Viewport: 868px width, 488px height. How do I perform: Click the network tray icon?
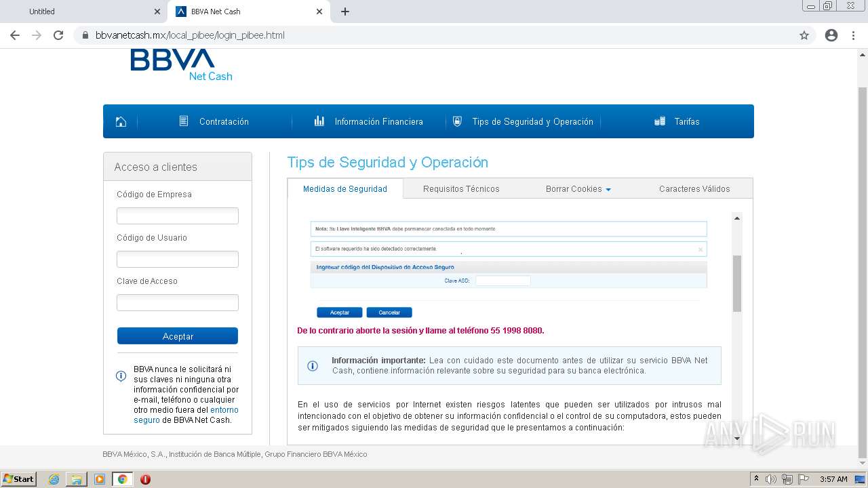(x=787, y=479)
